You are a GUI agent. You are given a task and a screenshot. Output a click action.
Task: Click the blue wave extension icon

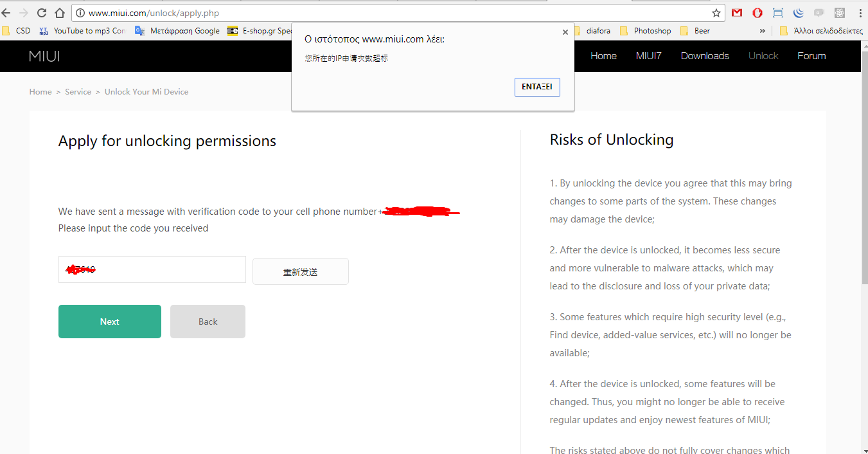[x=799, y=13]
